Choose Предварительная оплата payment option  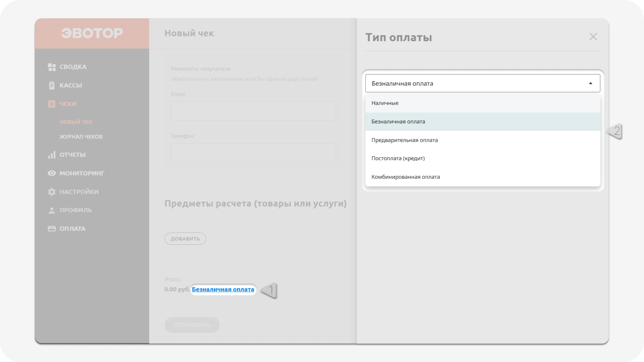[x=405, y=140]
